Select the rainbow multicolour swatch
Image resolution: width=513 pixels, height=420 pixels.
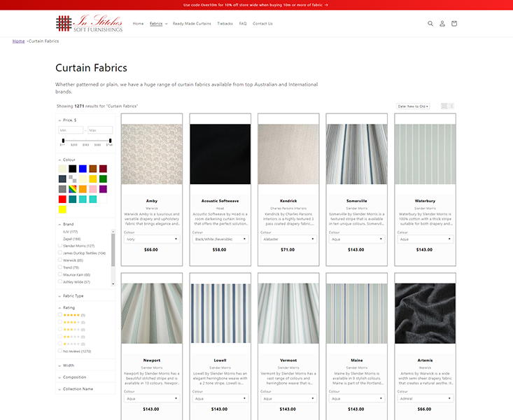73,189
